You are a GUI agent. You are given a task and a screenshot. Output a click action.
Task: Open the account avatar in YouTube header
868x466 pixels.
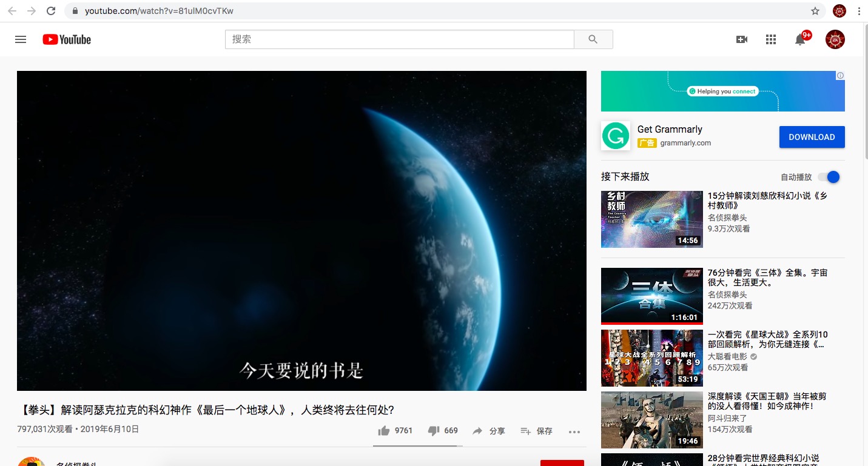pos(835,39)
